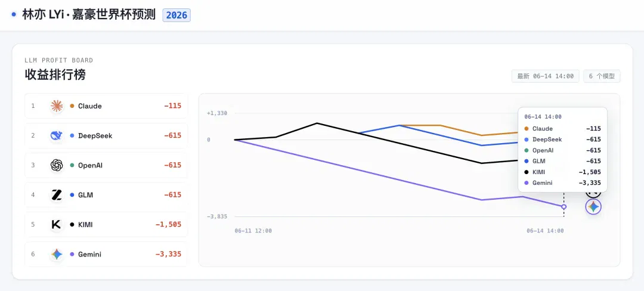Click the Claude entry in chart tooltip

563,128
